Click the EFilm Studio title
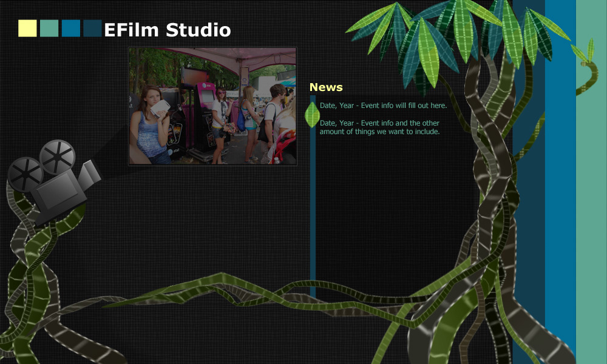This screenshot has width=607, height=364. (x=168, y=30)
